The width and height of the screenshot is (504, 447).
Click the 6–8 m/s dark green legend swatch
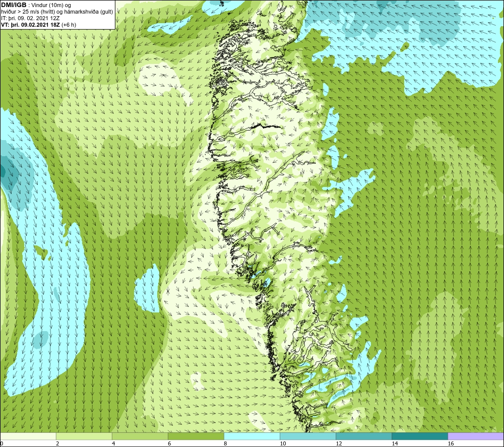(x=196, y=436)
